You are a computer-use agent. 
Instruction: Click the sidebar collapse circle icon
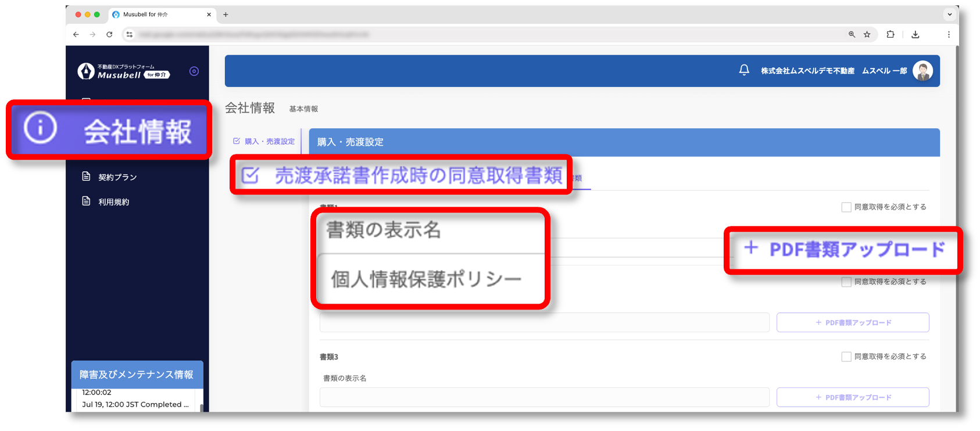click(194, 71)
